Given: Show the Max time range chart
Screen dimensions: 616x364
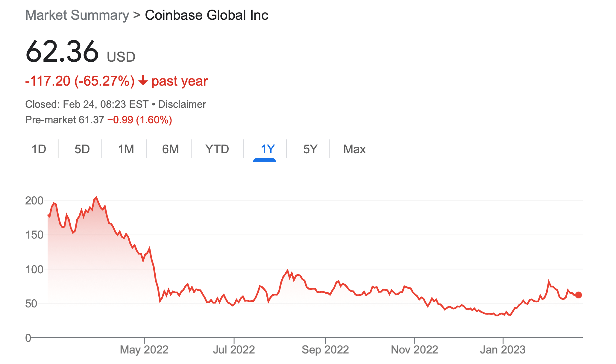Looking at the screenshot, I should (x=354, y=149).
